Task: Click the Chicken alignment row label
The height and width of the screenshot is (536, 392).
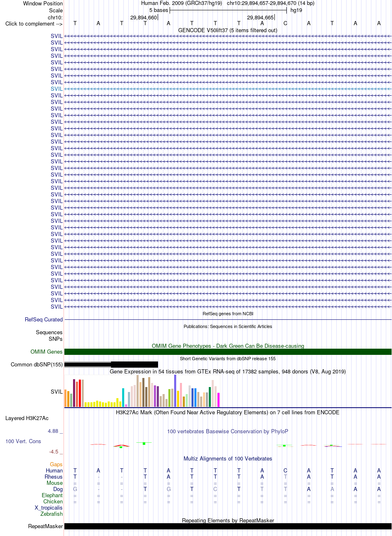Action: tap(53, 501)
